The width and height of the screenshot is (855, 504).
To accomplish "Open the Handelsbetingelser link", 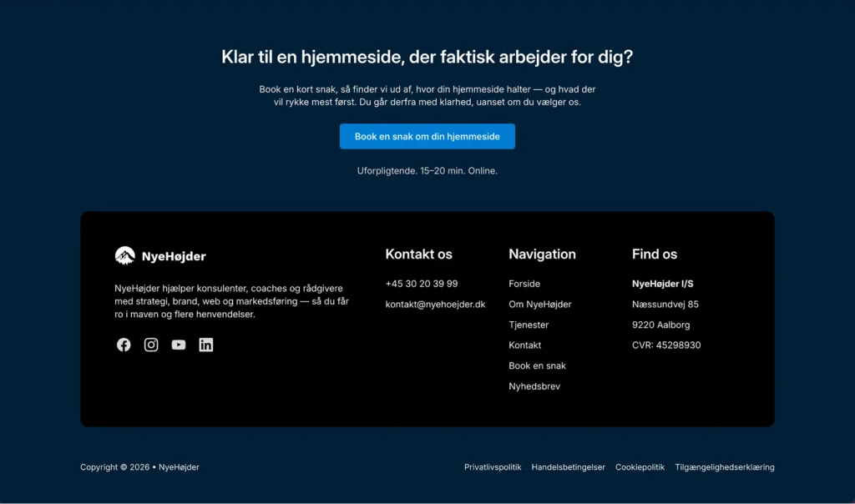I will click(x=568, y=467).
